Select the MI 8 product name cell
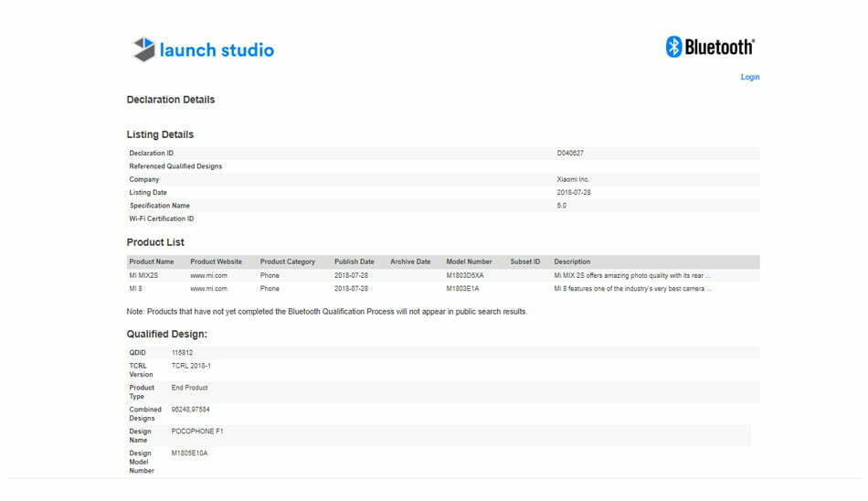 coord(135,289)
